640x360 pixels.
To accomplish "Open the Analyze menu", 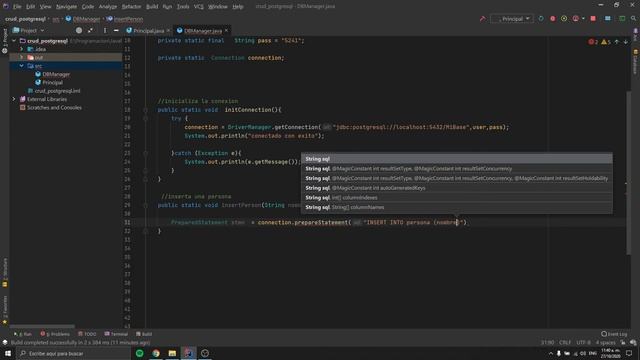I will [108, 7].
